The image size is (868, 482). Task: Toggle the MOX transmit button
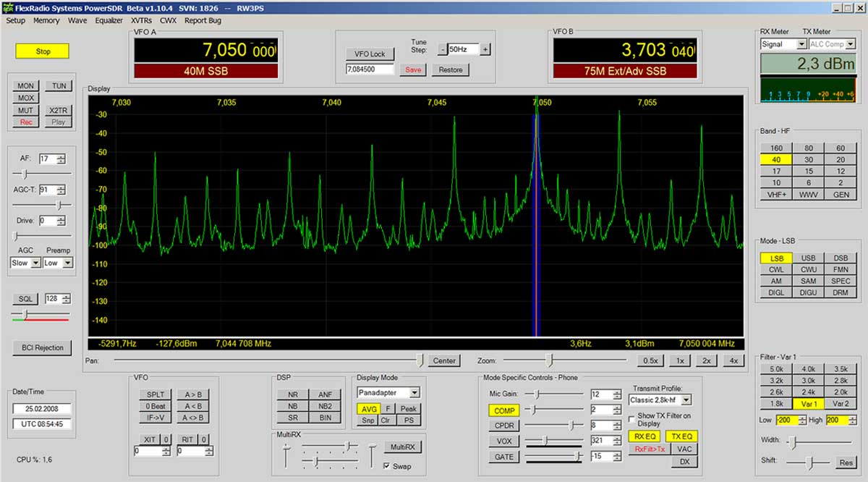coord(26,98)
